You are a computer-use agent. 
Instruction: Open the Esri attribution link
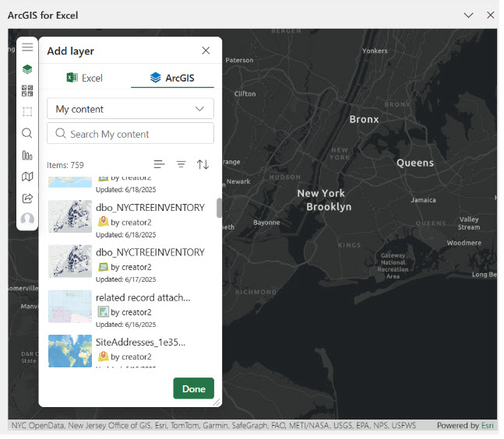click(488, 426)
